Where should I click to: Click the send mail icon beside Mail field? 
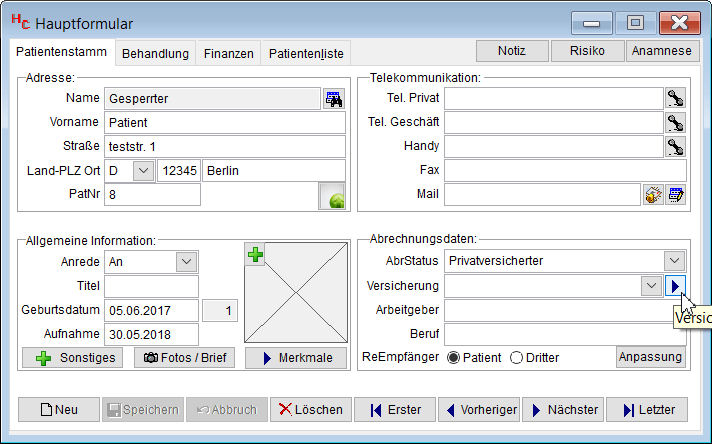653,194
